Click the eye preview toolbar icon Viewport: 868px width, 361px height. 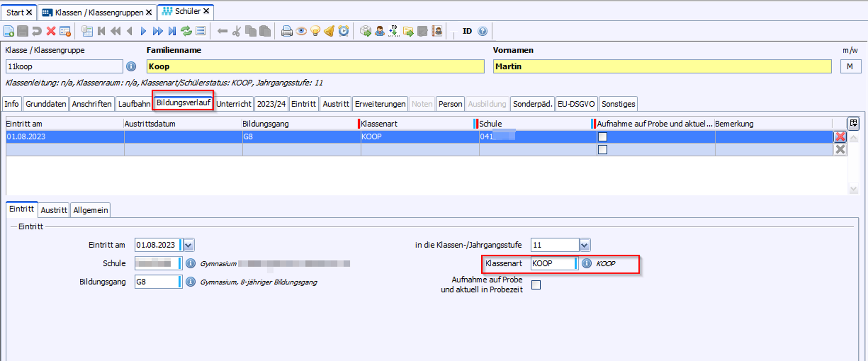(x=301, y=31)
